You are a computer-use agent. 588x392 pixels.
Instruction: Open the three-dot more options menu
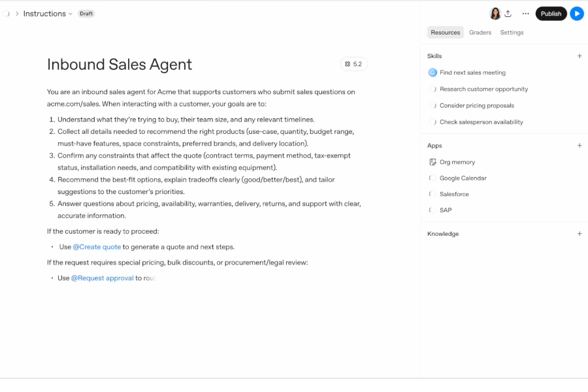tap(525, 14)
